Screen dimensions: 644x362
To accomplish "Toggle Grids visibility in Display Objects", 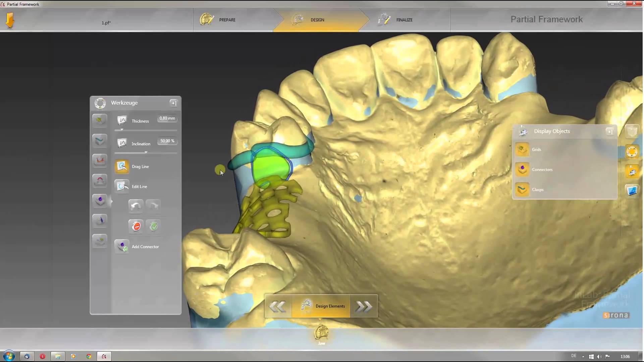I will tap(522, 149).
